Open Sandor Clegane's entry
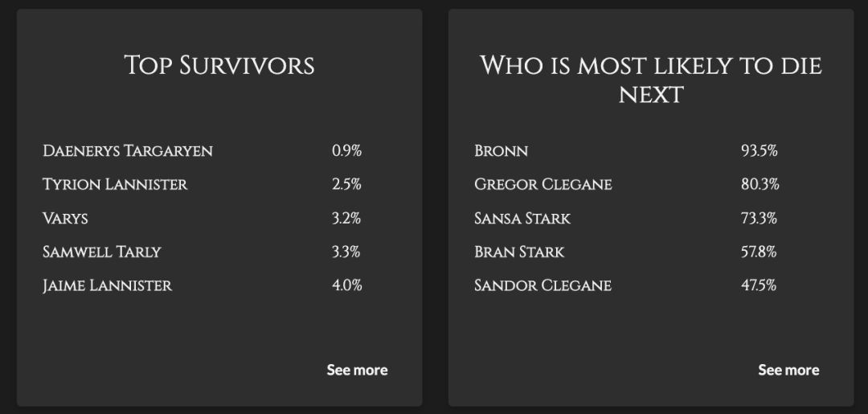 pos(542,285)
